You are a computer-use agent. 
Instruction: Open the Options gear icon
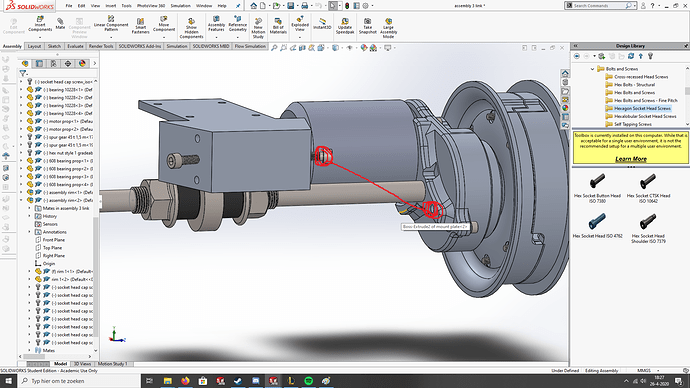pos(365,6)
